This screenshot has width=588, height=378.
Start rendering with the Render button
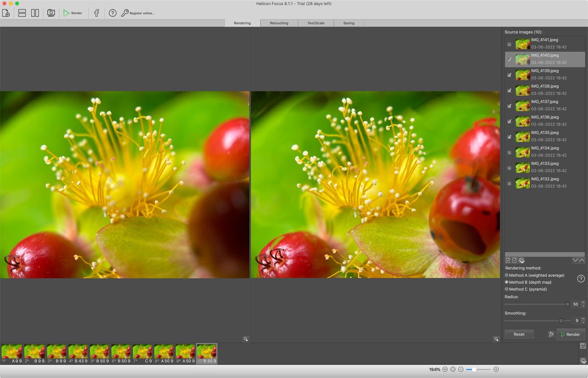pyautogui.click(x=570, y=334)
